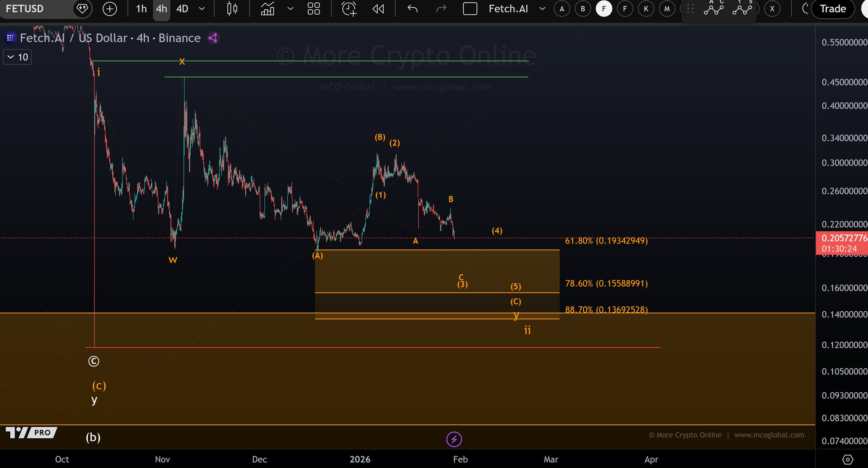Click the Trade button
This screenshot has height=468, width=868.
[832, 9]
